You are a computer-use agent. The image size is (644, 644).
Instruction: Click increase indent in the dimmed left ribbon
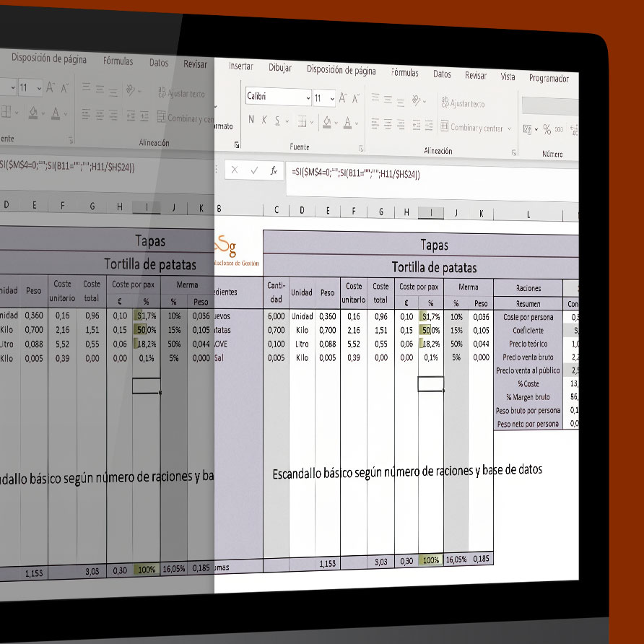pyautogui.click(x=144, y=116)
